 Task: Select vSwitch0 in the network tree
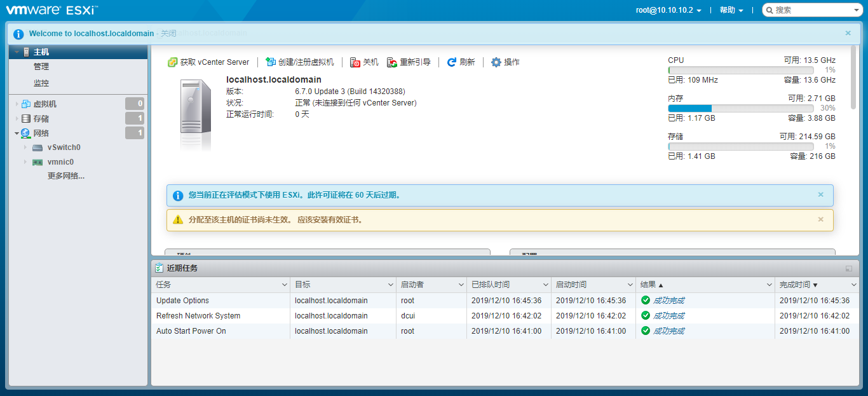pos(64,147)
